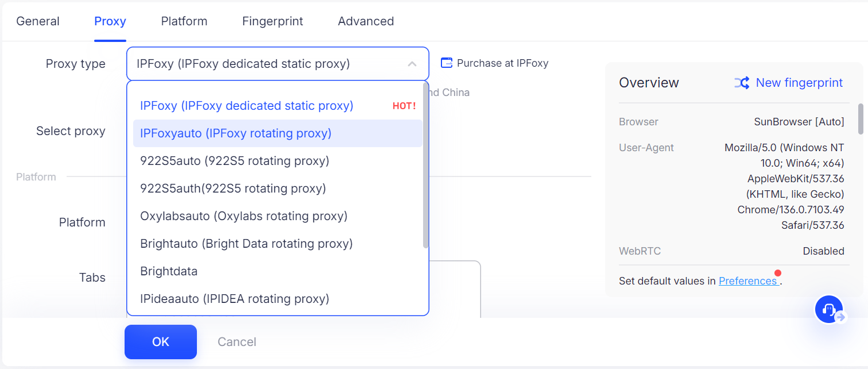Screen dimensions: 868x369
Task: Select 922S5auto rotating proxy option
Action: point(235,161)
